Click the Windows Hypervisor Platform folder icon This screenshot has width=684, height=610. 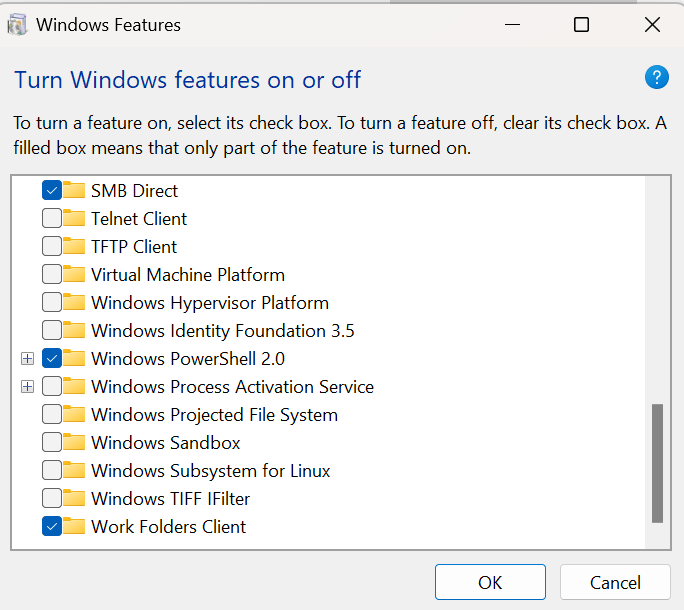pos(74,302)
